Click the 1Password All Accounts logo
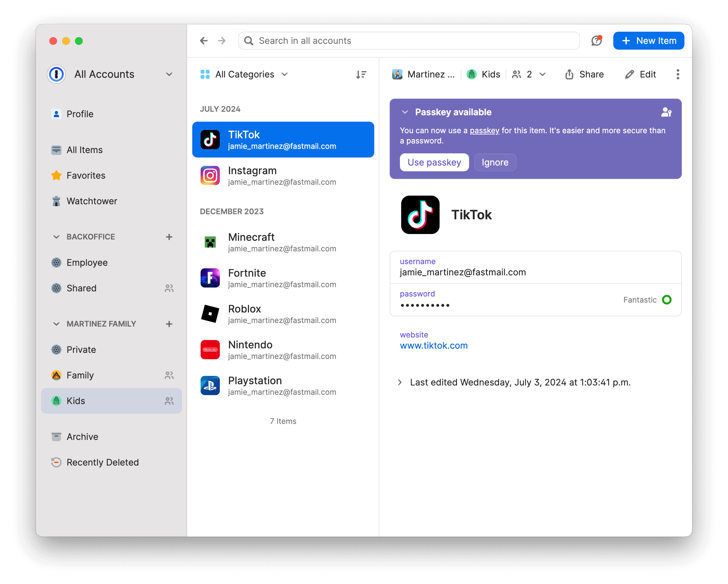Image resolution: width=728 pixels, height=584 pixels. click(x=56, y=74)
